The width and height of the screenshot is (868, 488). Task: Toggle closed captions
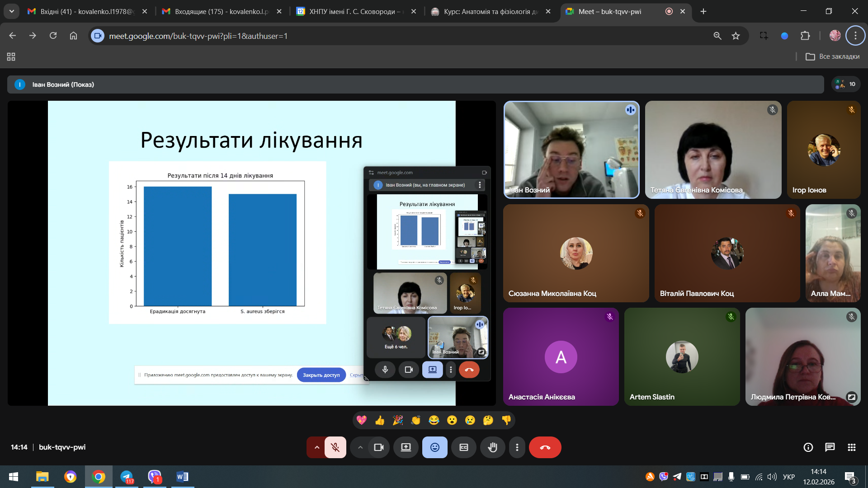coord(463,447)
